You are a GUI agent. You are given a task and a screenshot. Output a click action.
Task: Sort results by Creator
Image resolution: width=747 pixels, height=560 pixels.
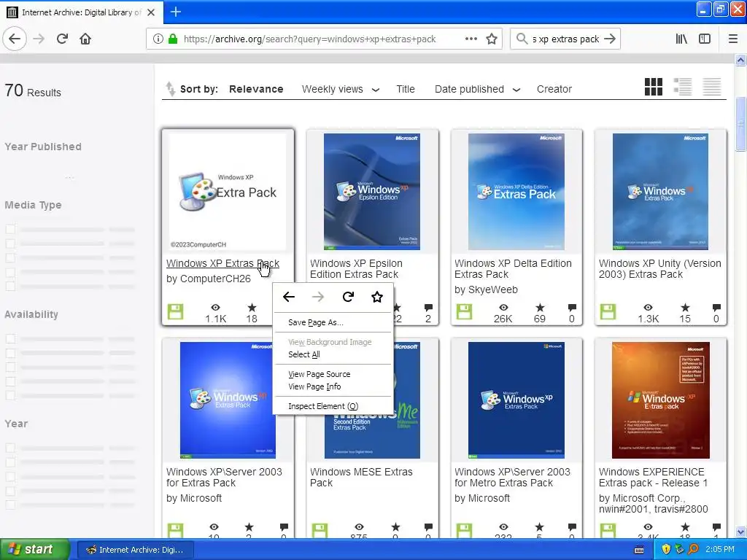(554, 89)
